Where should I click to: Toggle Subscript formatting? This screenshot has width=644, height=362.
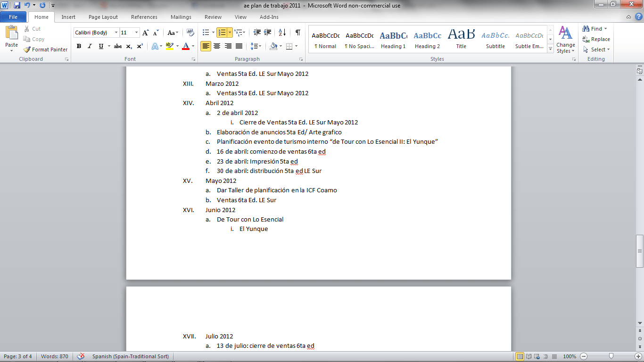[129, 46]
